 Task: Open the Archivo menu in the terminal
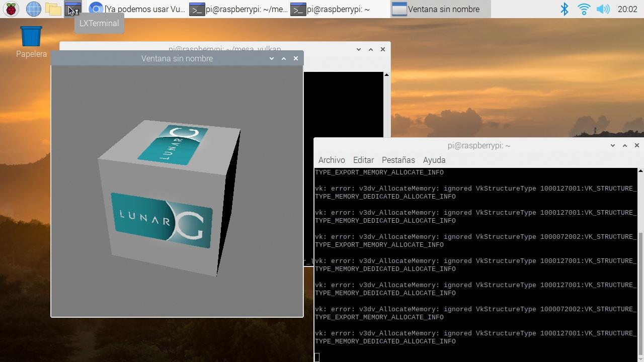(x=332, y=160)
